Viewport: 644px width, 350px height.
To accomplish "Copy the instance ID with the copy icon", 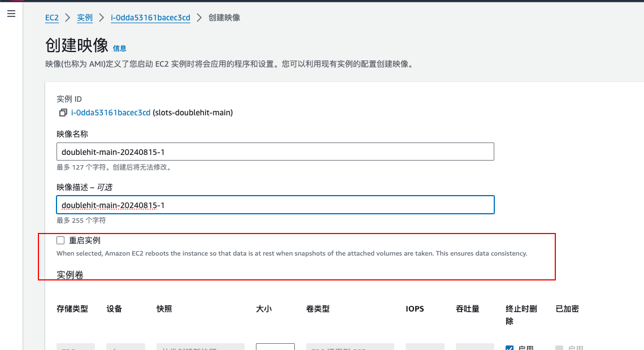I will point(63,113).
